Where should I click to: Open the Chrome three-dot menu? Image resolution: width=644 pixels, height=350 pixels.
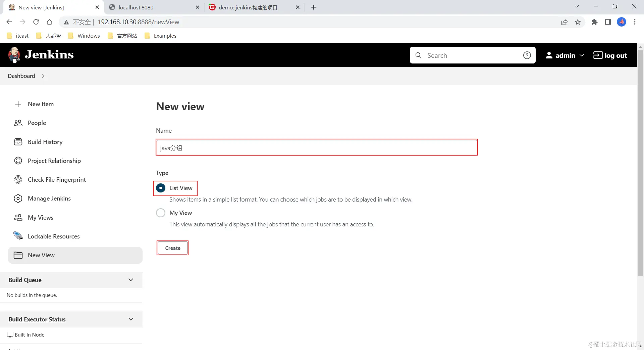[x=635, y=22]
